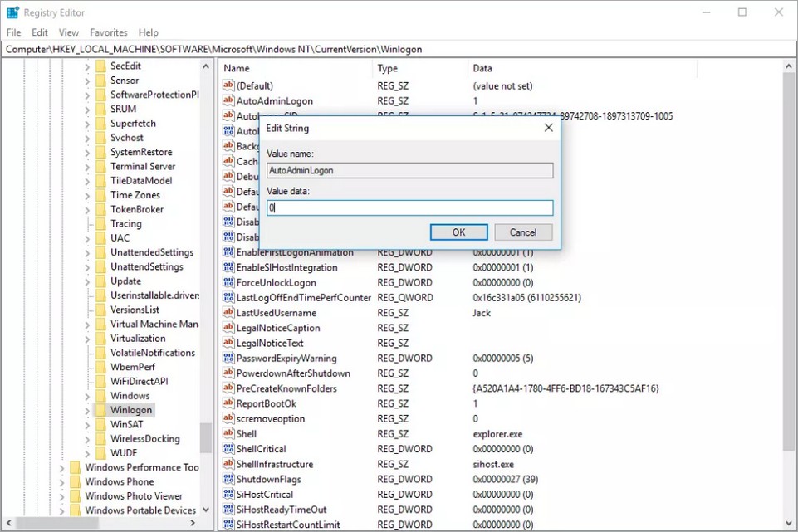Select the WUDF key in tree
The width and height of the screenshot is (798, 532).
[124, 453]
